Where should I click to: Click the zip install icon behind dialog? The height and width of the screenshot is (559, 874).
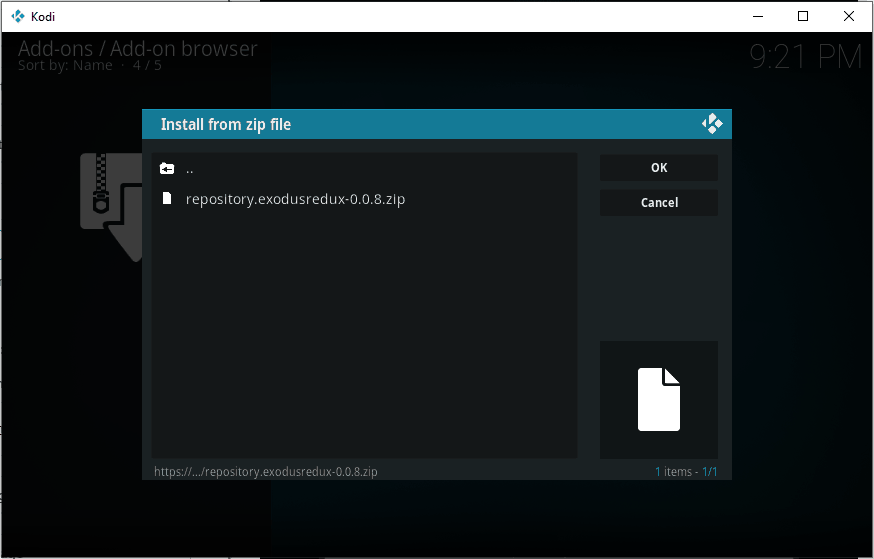tap(111, 206)
